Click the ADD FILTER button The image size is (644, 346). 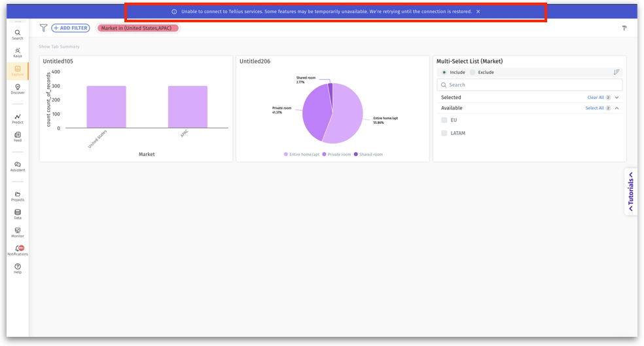click(x=71, y=28)
